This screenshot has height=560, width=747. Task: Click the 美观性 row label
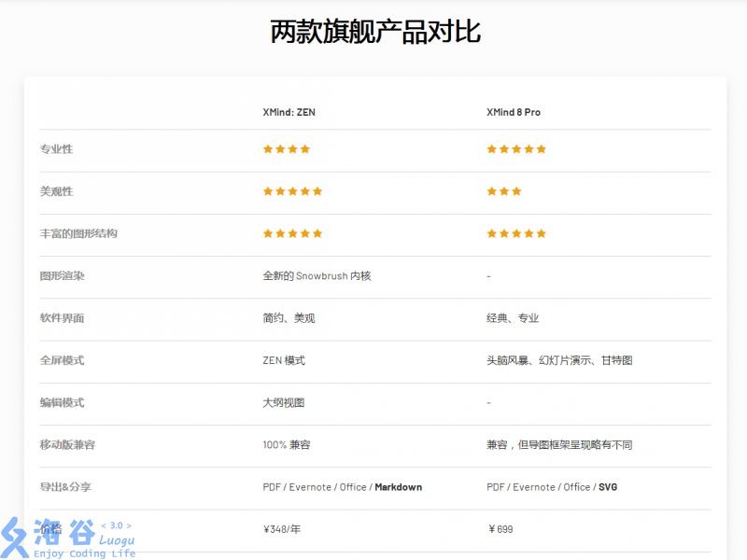(x=56, y=191)
